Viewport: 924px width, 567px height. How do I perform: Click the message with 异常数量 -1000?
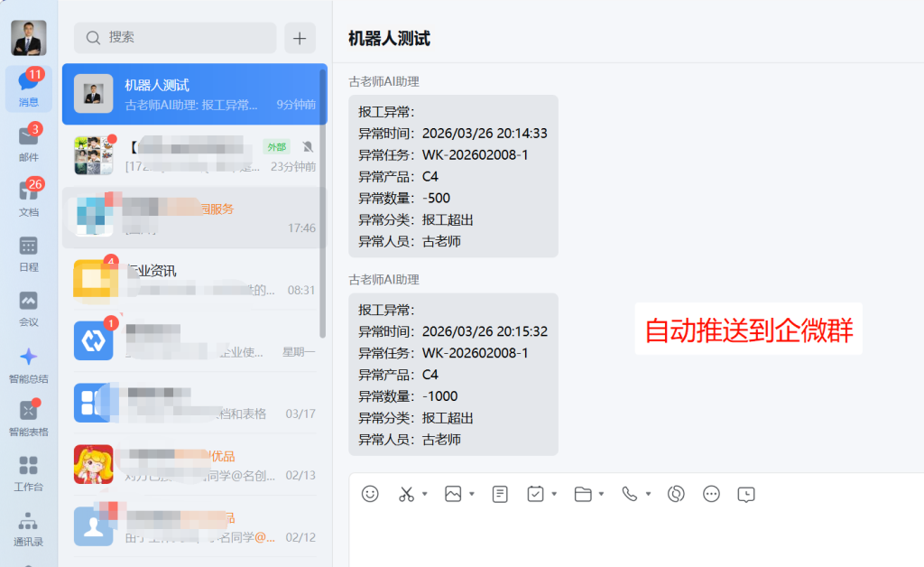(x=453, y=375)
